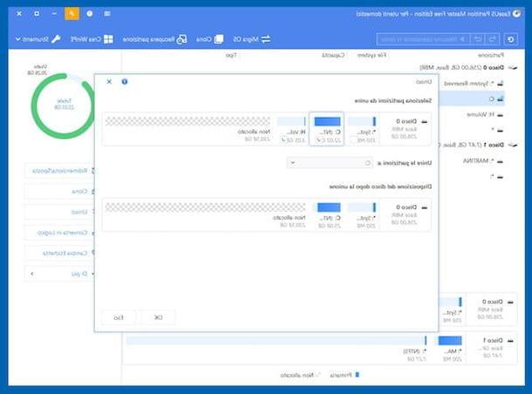Viewport: 532px width, 394px height.
Task: Sort by the Partizione column header
Action: 491,55
